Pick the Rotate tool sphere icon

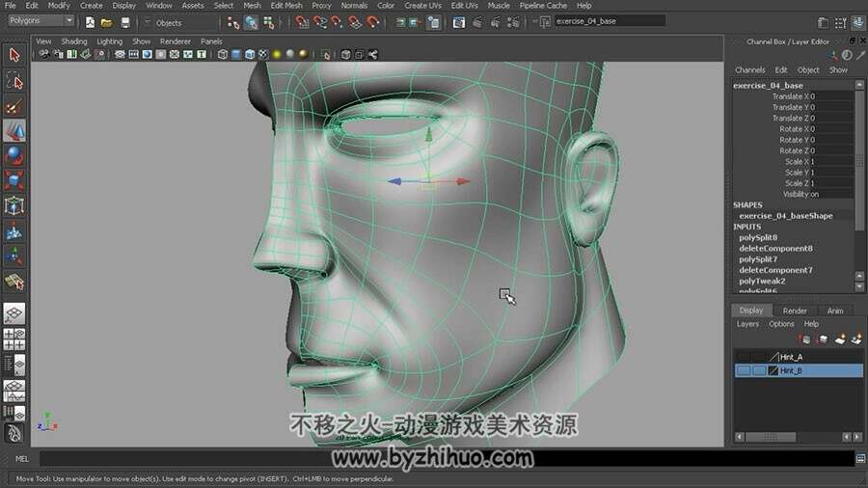point(14,156)
